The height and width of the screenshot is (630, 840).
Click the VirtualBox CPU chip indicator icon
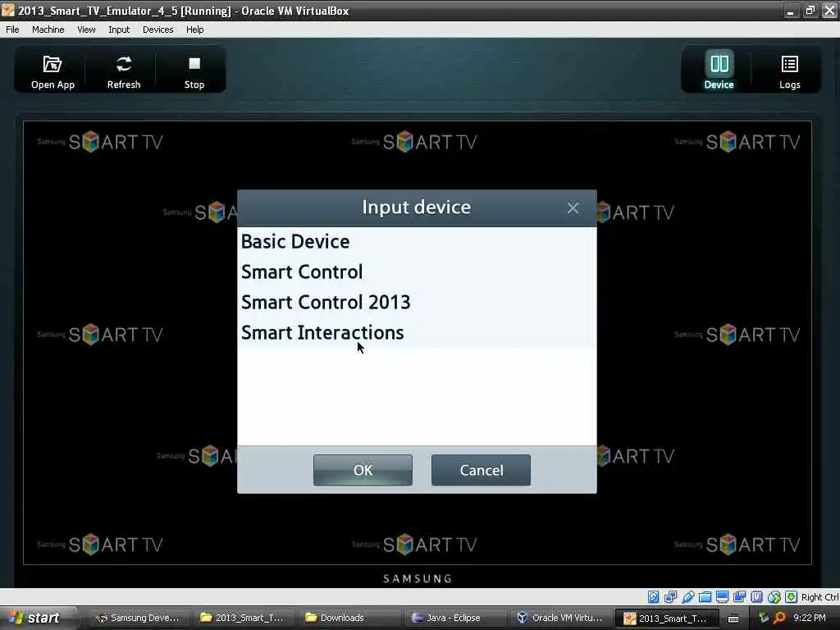point(756,597)
